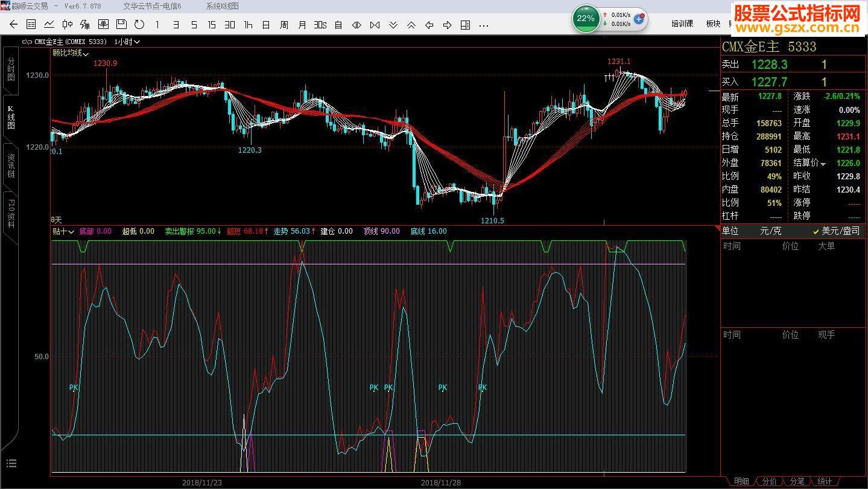Click the save floppy disk icon
The height and width of the screenshot is (489, 868).
point(121,25)
